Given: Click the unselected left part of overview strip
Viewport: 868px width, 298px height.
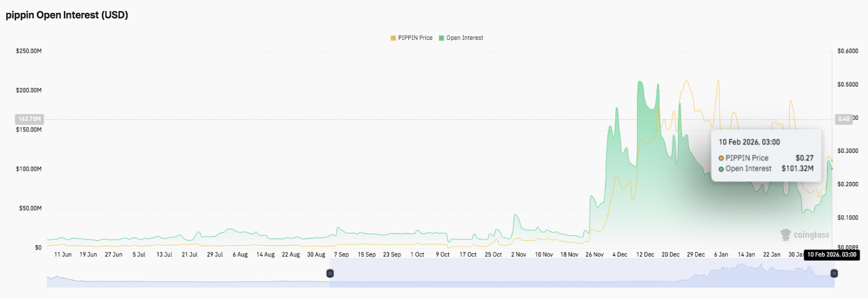Looking at the screenshot, I should tap(184, 276).
